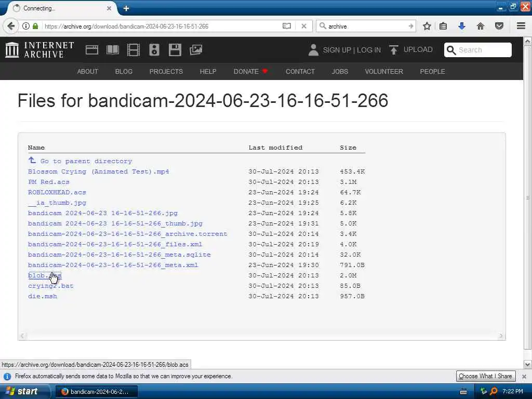Download PM Red.acs file
The width and height of the screenshot is (532, 399).
48,182
